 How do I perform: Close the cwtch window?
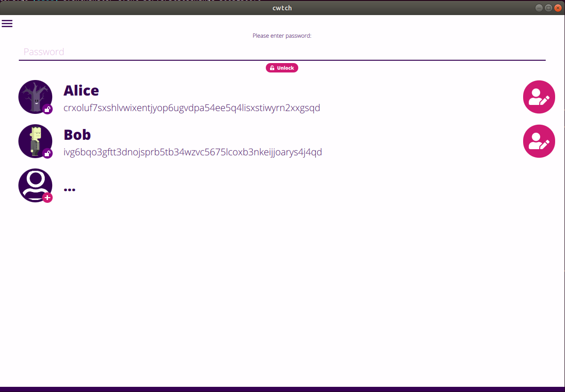[558, 8]
